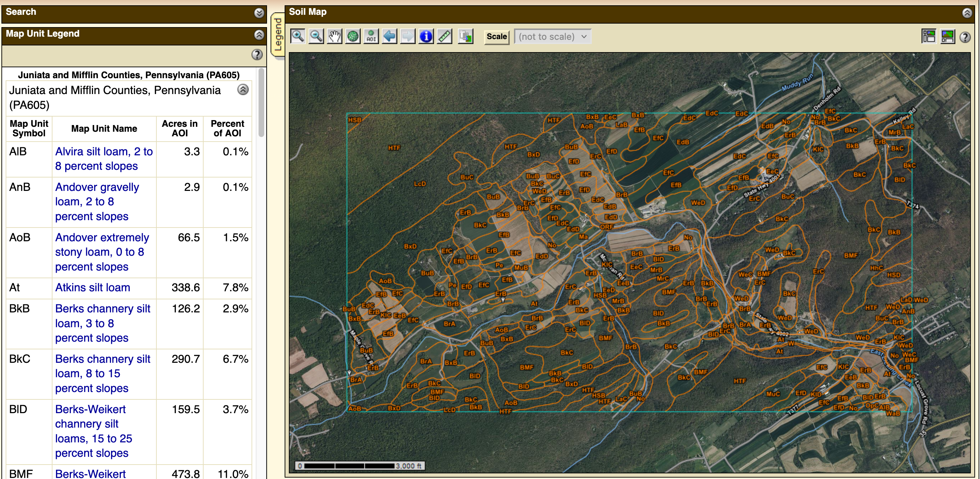Image resolution: width=980 pixels, height=479 pixels.
Task: Click the 3,000 ft scale bar
Action: (360, 466)
